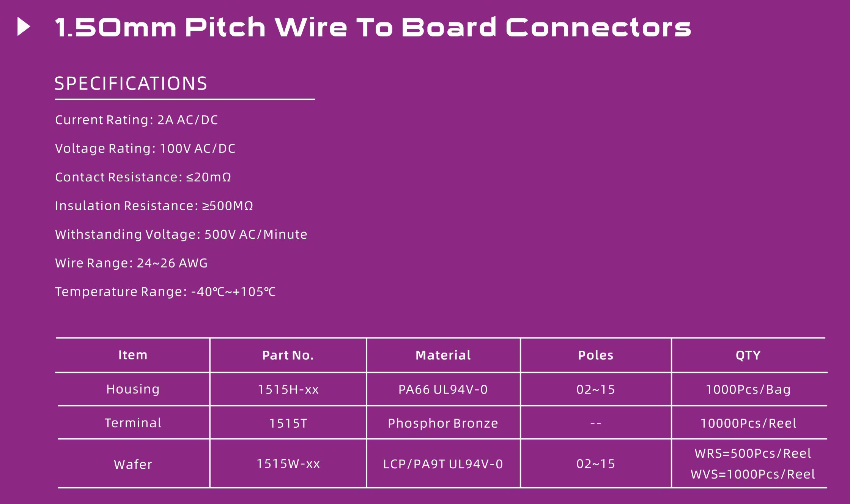Select the Contact Resistance ≤20mΩ line
The image size is (850, 504).
pos(143,177)
